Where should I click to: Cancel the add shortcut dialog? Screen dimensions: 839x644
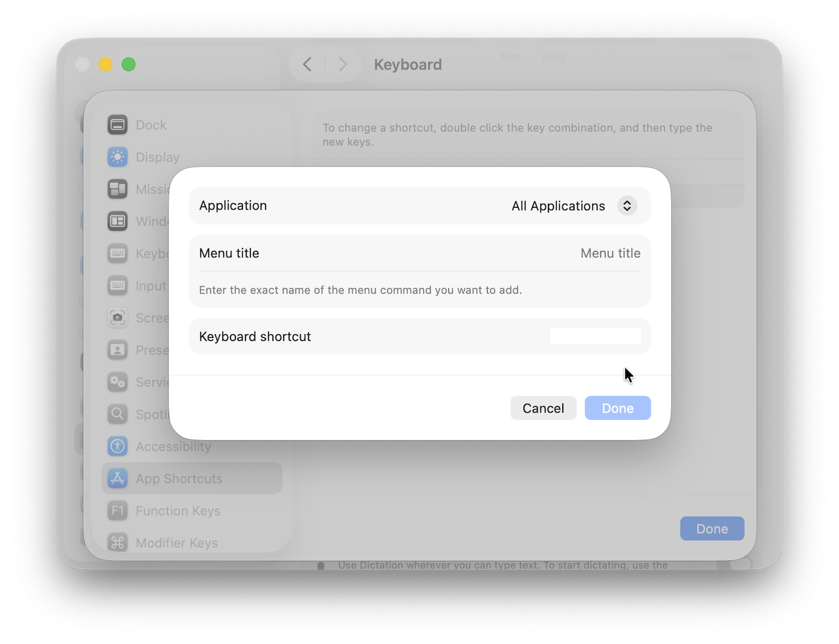543,407
